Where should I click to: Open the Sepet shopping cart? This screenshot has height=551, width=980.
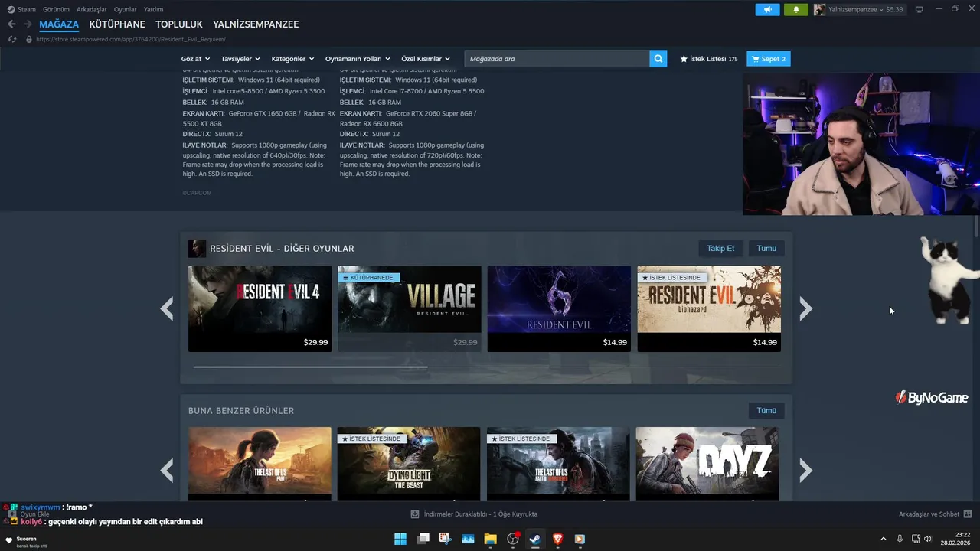768,59
